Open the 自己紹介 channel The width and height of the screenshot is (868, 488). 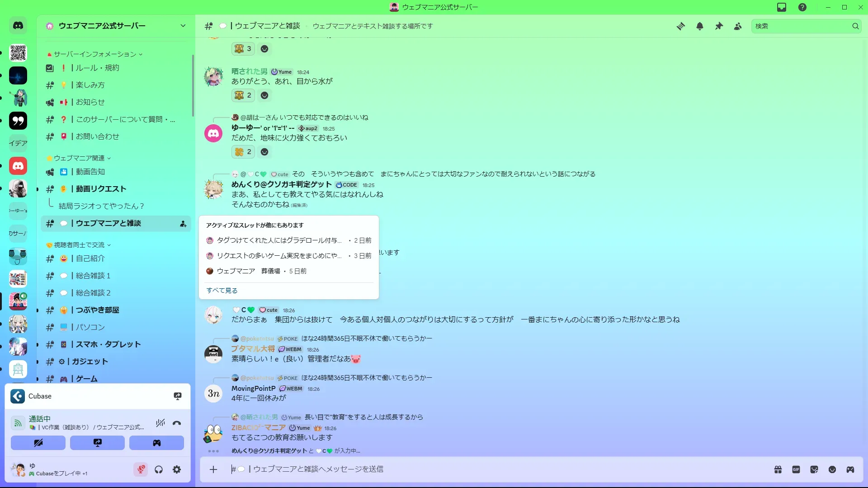click(x=90, y=258)
